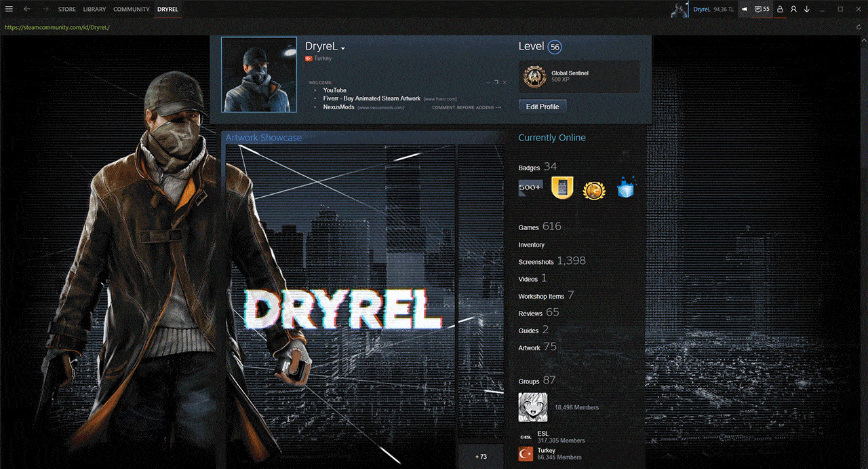Image resolution: width=868 pixels, height=469 pixels.
Task: Click the 317,305 Members text
Action: tap(561, 440)
